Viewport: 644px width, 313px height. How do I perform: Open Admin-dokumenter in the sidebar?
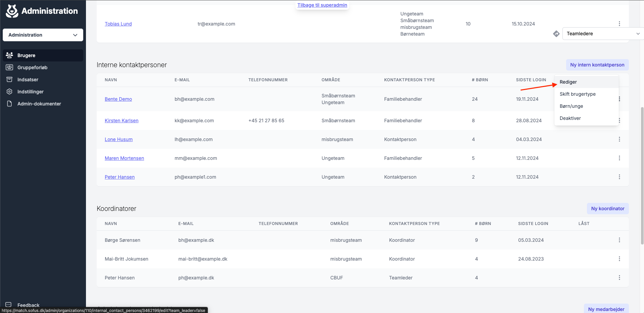click(43, 103)
